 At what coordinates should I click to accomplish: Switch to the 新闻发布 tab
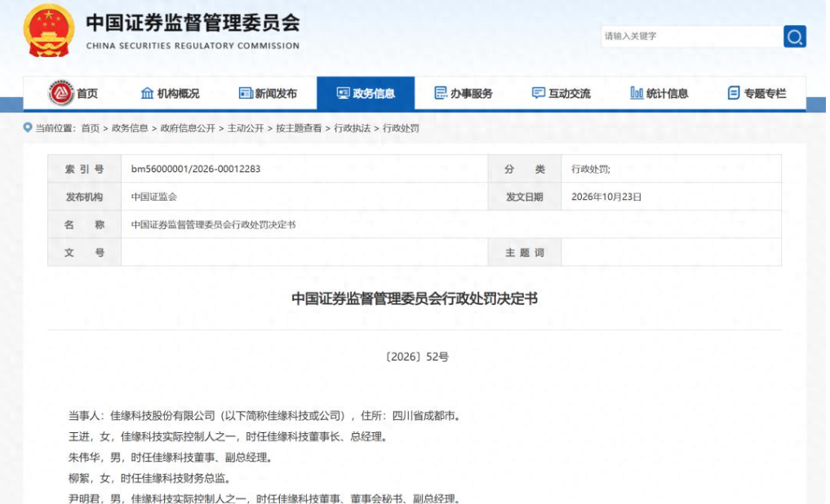click(x=268, y=94)
